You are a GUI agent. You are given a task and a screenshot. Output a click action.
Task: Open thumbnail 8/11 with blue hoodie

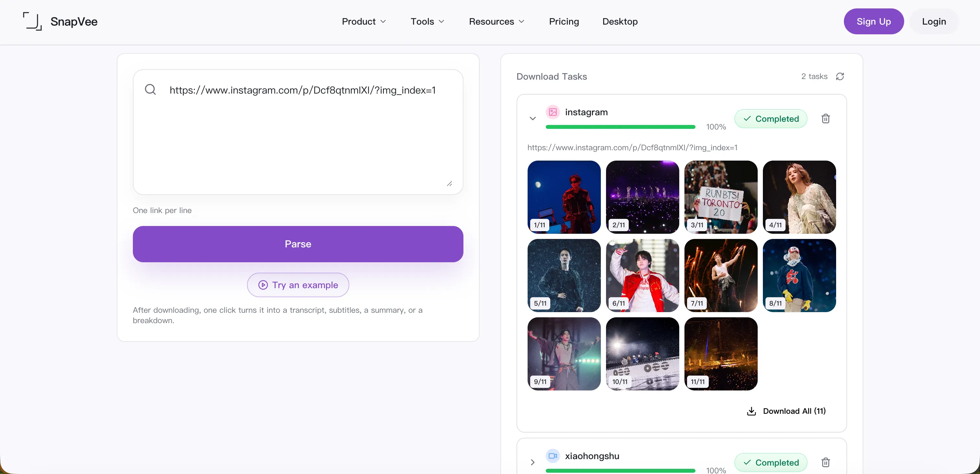799,275
